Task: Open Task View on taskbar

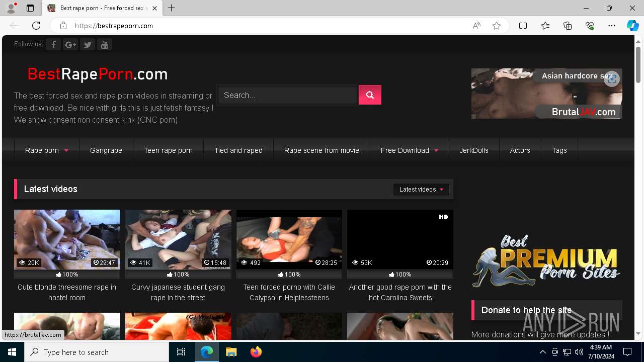Action: (x=181, y=352)
